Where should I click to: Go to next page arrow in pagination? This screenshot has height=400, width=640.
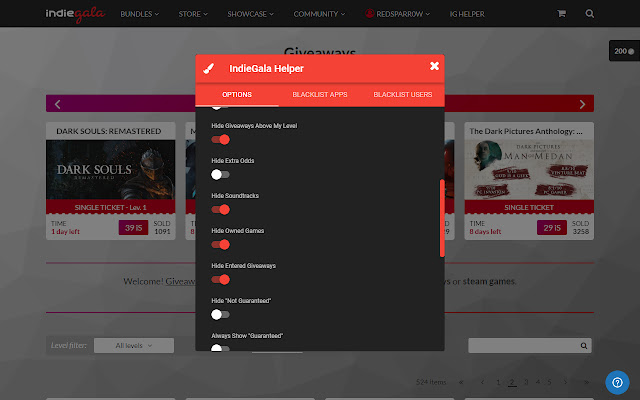565,382
